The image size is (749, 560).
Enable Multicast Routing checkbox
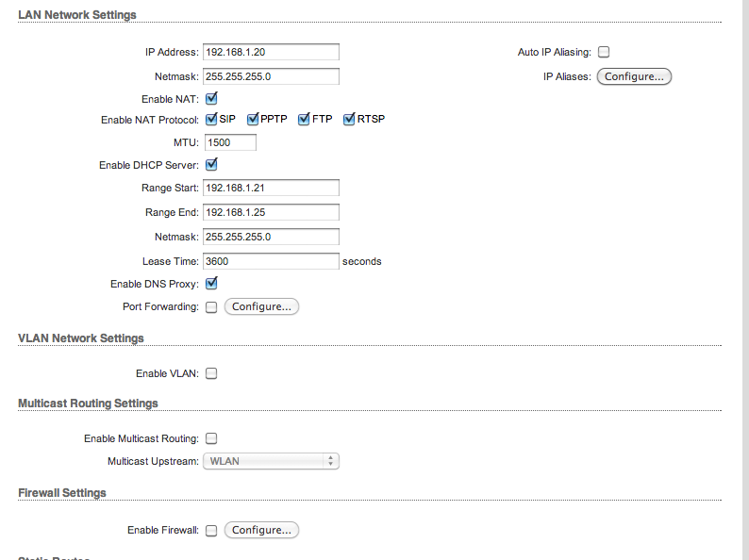(211, 438)
